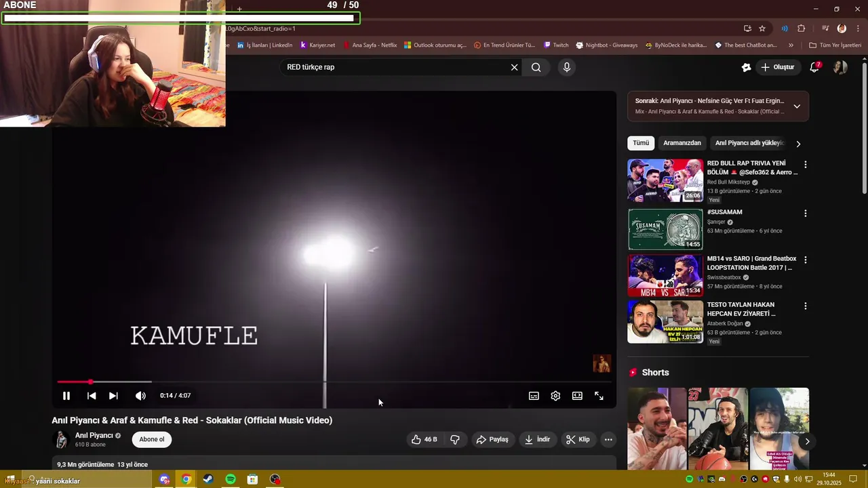868x488 pixels.
Task: Pause the video with the pause button
Action: click(x=66, y=396)
